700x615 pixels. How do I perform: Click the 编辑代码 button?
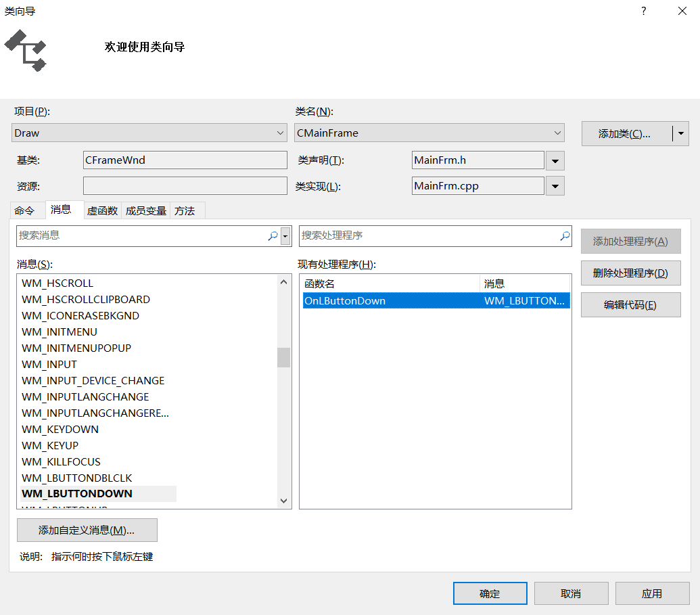(630, 304)
